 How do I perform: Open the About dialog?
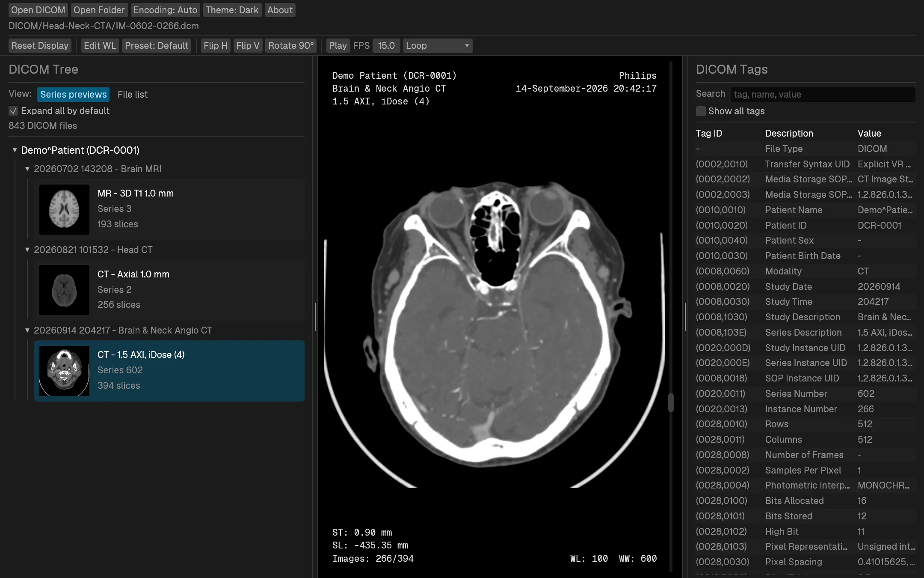pyautogui.click(x=280, y=10)
